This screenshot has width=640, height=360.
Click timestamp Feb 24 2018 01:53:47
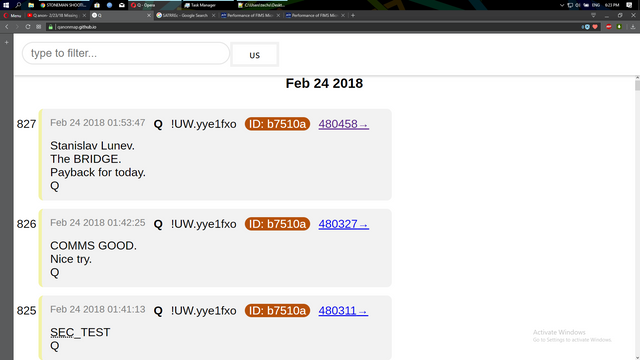pyautogui.click(x=98, y=123)
